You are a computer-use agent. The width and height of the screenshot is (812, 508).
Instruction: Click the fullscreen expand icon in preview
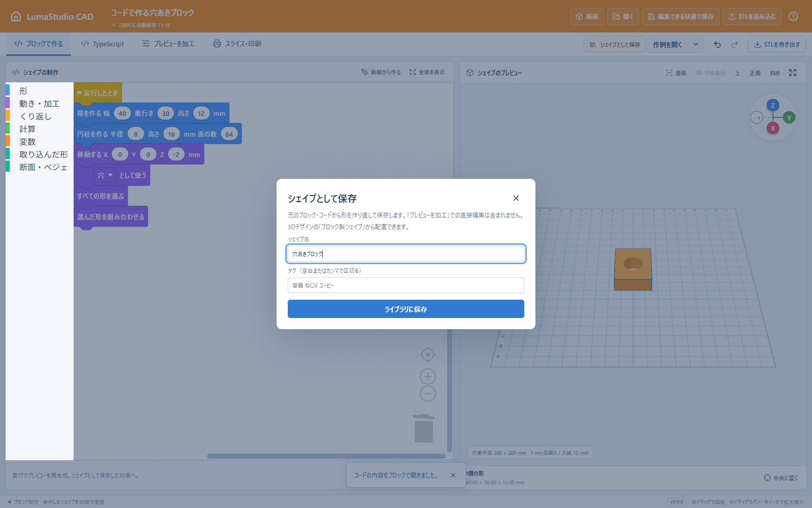[x=793, y=73]
